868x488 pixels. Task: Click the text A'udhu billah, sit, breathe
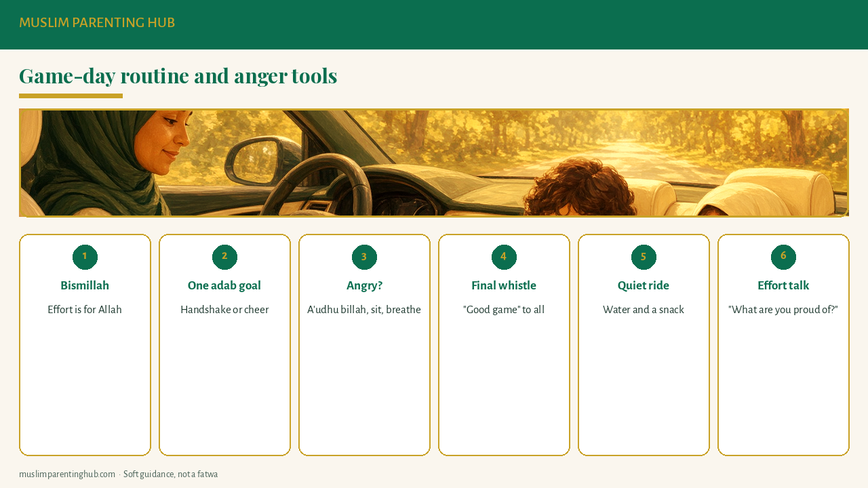(x=364, y=310)
